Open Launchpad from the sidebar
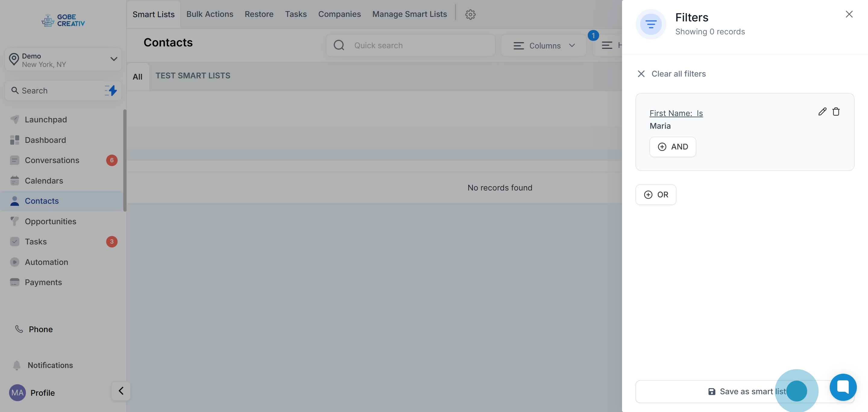Image resolution: width=868 pixels, height=412 pixels. 46,120
